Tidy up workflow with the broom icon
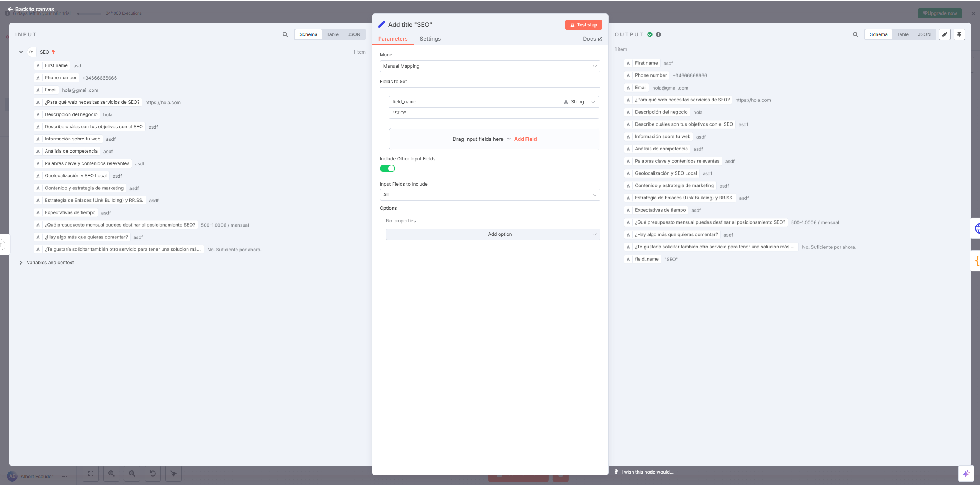Screen dimensions: 980x485 point(173,474)
